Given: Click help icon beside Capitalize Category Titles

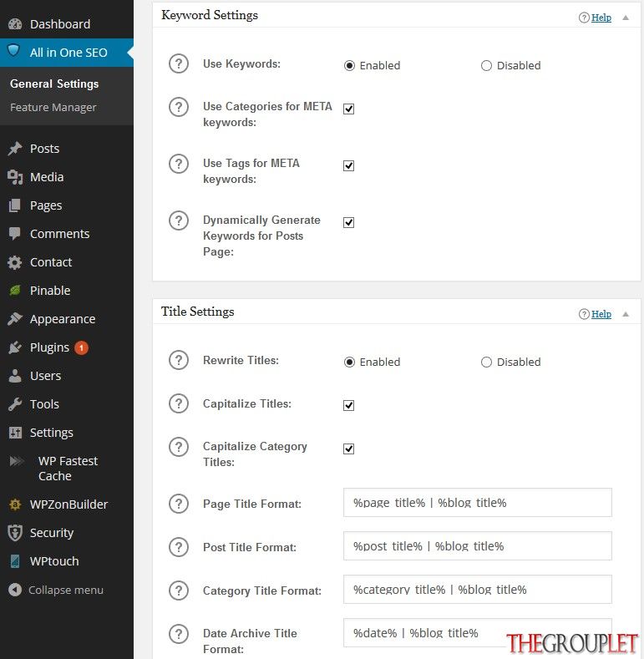Looking at the screenshot, I should point(179,447).
